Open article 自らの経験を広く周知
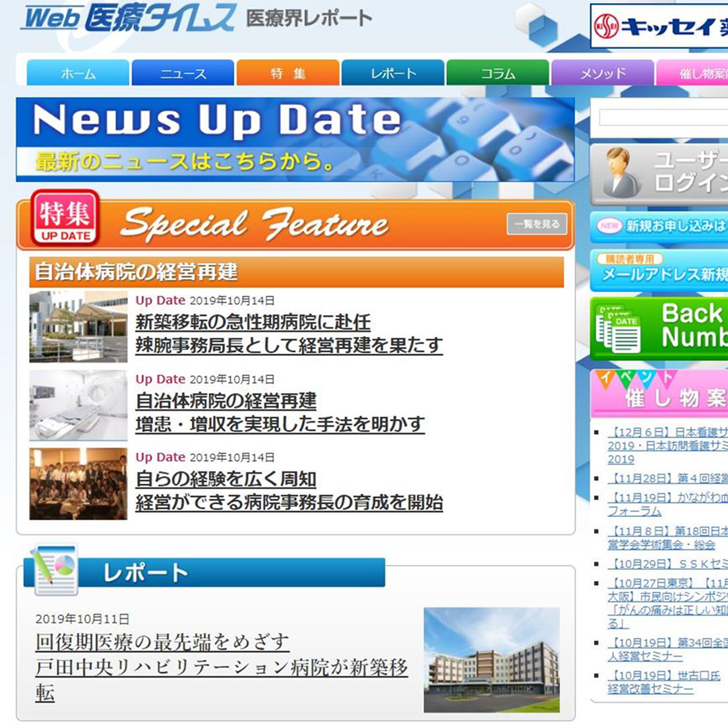This screenshot has width=728, height=728. (x=226, y=479)
